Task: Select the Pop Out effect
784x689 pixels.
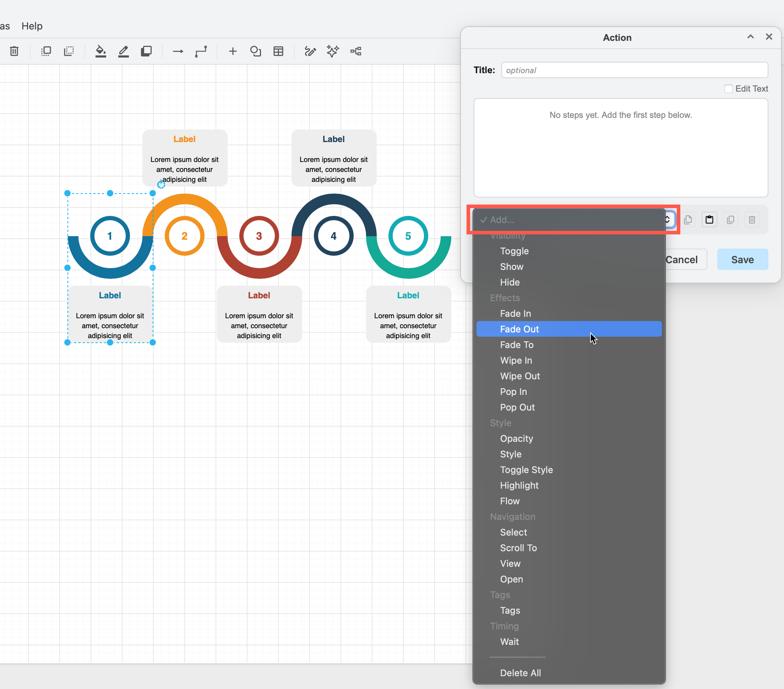Action: click(x=569, y=407)
